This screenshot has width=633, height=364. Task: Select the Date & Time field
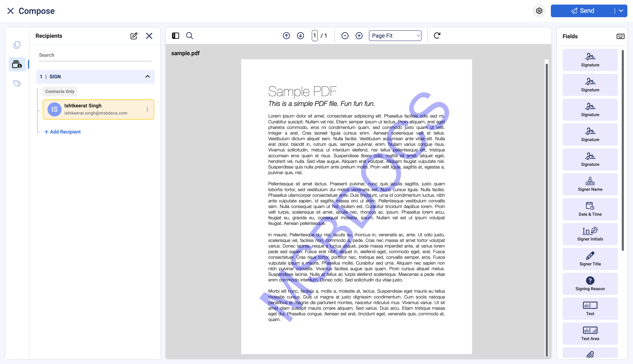[590, 209]
